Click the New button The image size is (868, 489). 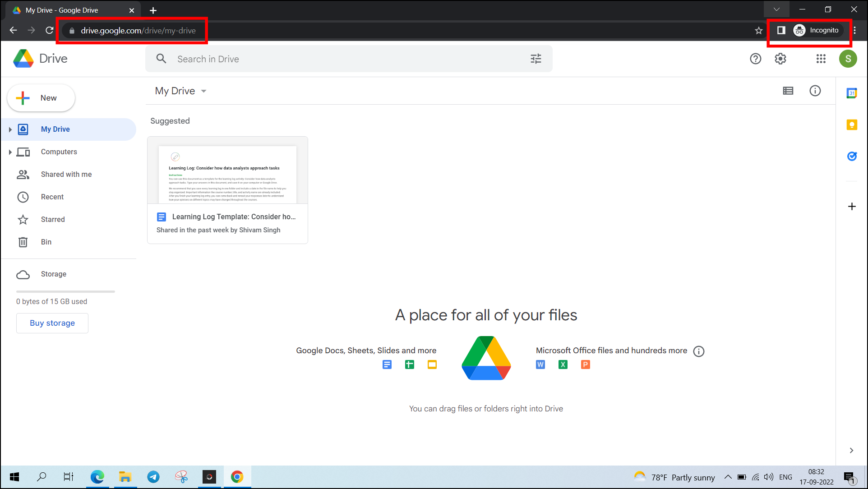pyautogui.click(x=41, y=98)
